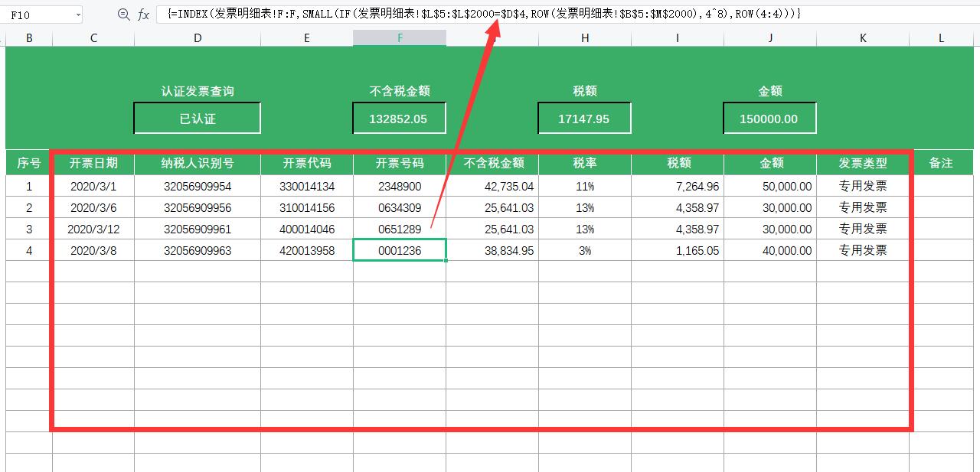Click the magnifier icon left of fx
The width and height of the screenshot is (980, 472).
[125, 13]
